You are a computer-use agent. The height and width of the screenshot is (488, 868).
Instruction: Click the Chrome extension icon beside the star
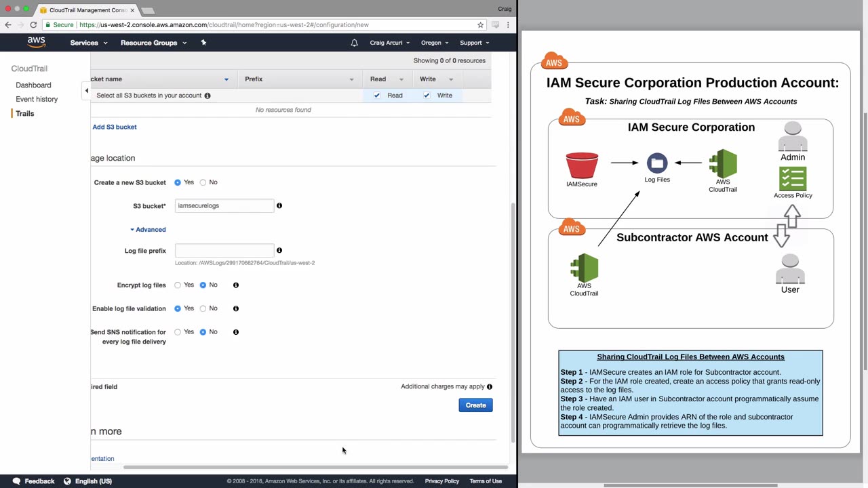496,25
